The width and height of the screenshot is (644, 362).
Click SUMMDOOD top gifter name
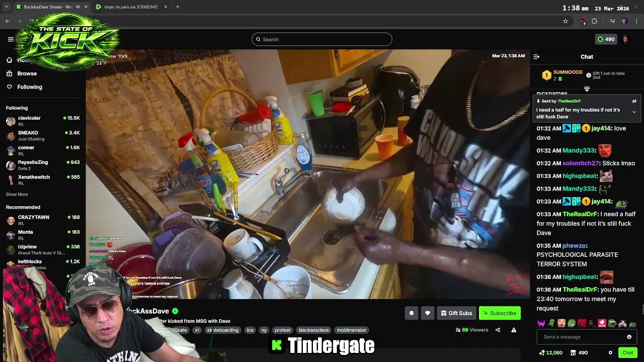coord(568,72)
